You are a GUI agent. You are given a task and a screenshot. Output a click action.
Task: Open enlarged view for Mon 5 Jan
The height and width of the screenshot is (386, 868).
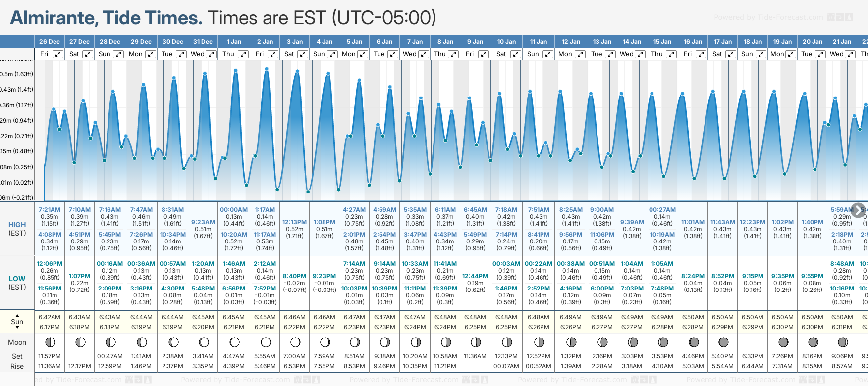363,54
